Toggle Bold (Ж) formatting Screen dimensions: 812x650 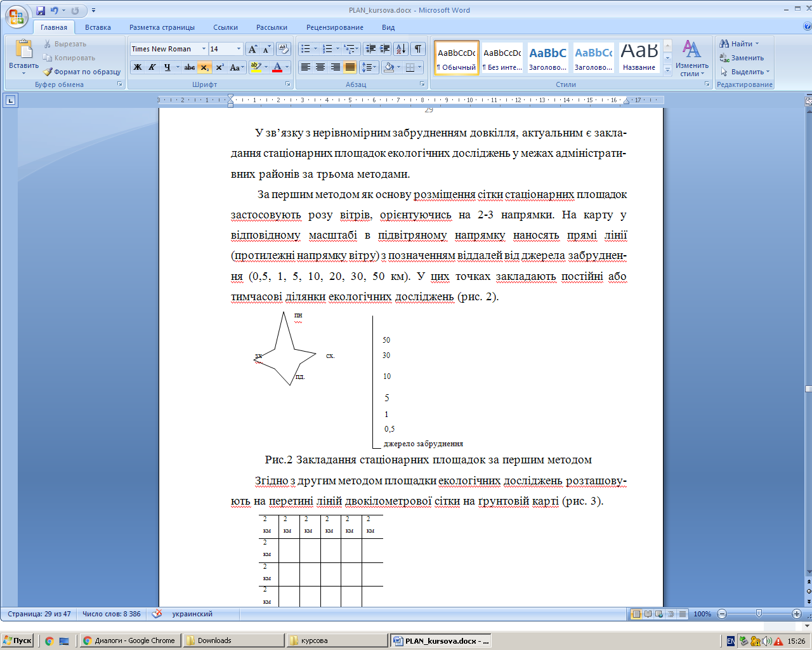coord(138,67)
